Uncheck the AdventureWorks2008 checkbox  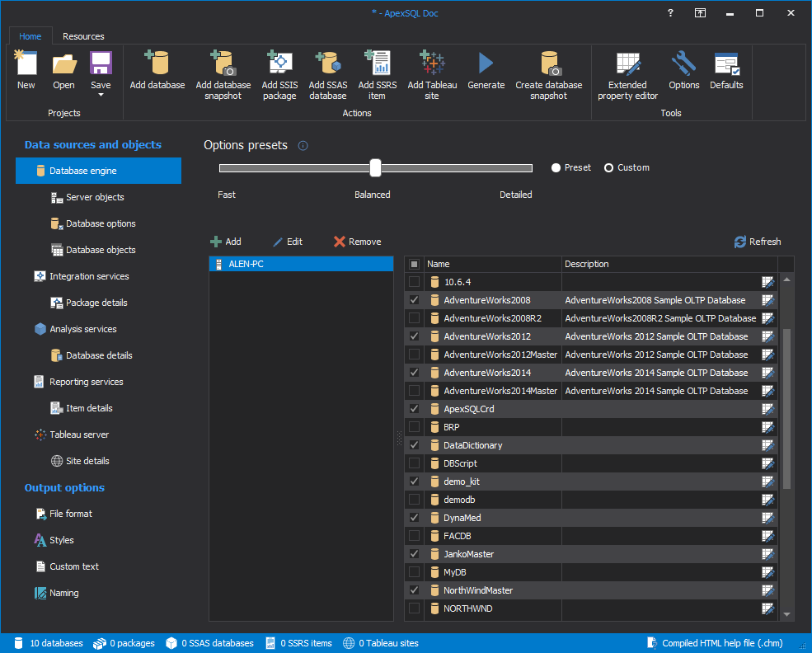pyautogui.click(x=415, y=300)
